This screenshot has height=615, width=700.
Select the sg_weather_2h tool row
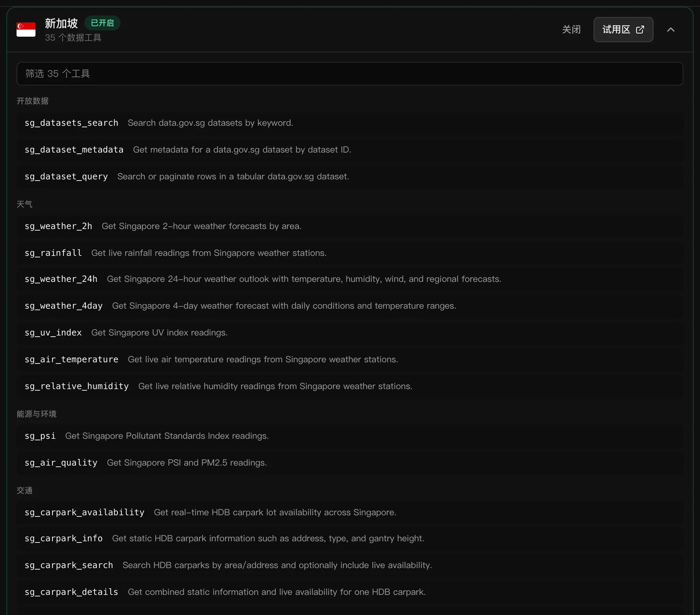pos(350,226)
